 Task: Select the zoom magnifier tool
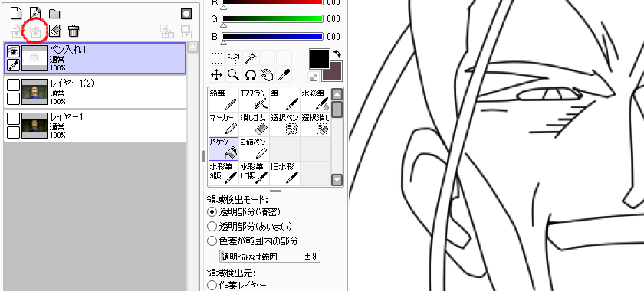point(234,75)
